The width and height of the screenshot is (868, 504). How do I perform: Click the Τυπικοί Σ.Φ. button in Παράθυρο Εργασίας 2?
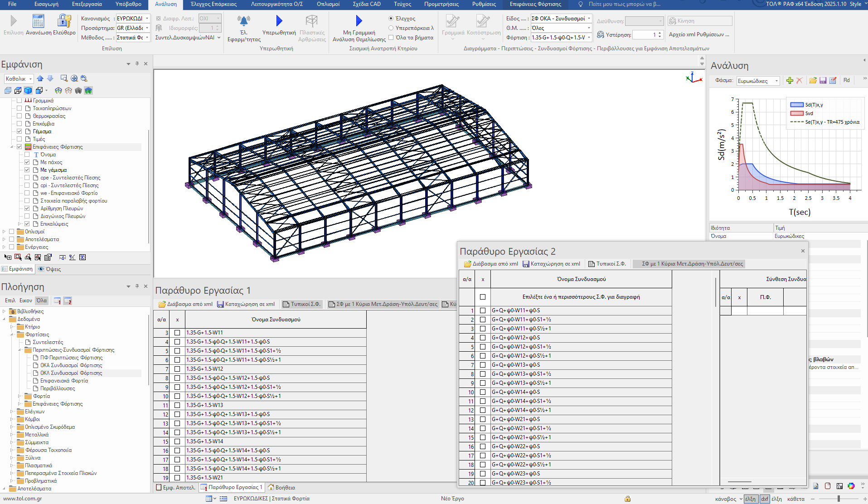click(x=606, y=264)
